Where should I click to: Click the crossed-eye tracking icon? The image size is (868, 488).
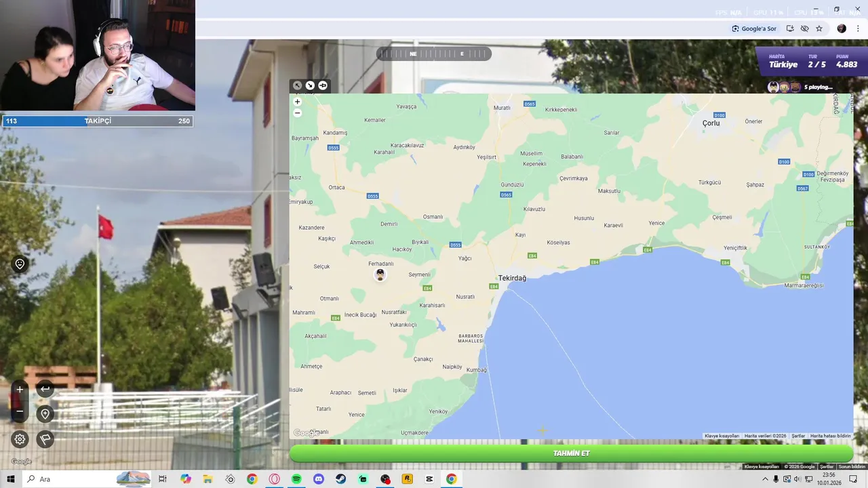coord(804,28)
